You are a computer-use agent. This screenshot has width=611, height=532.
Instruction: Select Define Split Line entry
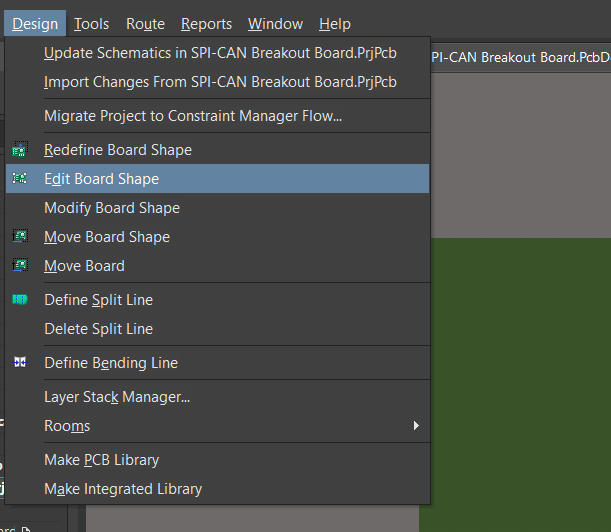[x=218, y=300]
